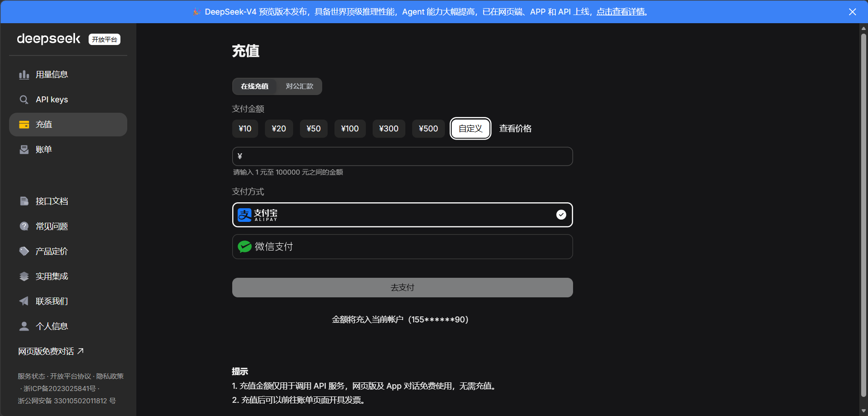Open 实用集成 in the sidebar
Screen dimensions: 868x416
[68, 276]
